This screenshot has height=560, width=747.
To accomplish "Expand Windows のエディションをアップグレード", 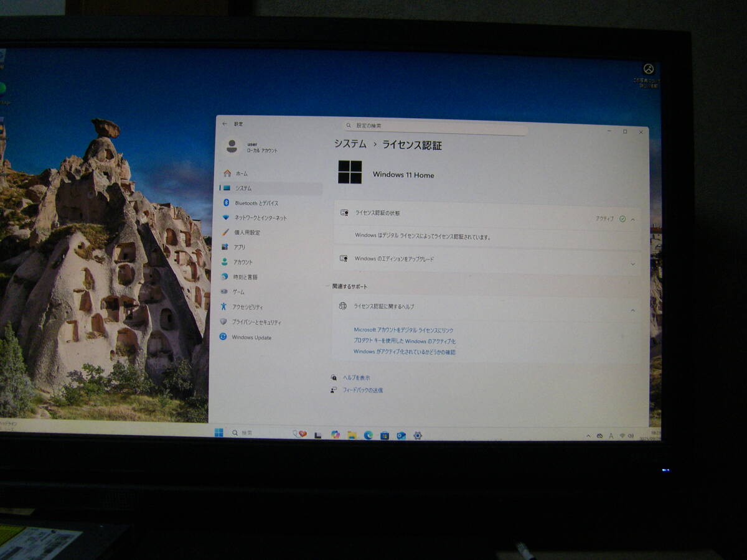I will point(632,264).
